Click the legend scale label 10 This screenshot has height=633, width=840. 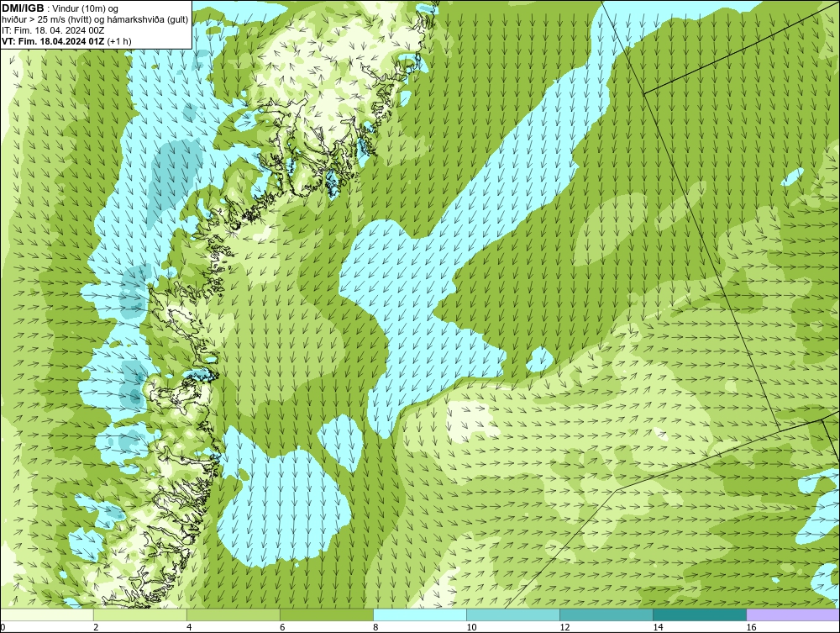[471, 627]
